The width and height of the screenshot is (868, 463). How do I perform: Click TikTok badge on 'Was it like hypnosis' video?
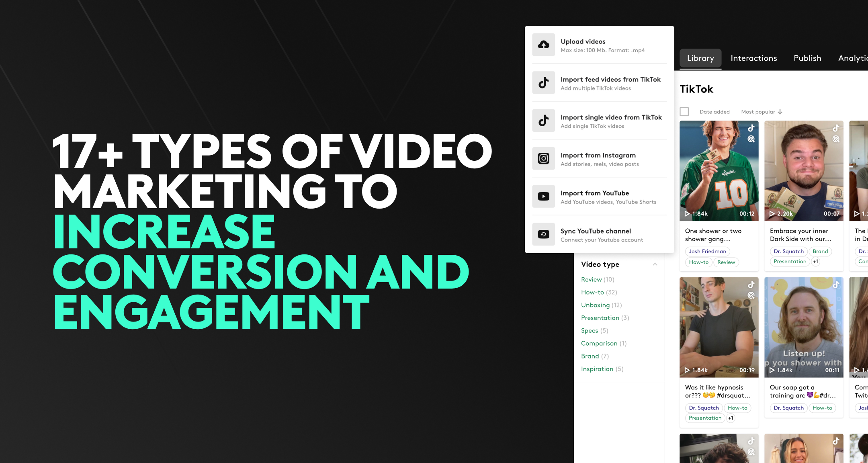pyautogui.click(x=751, y=285)
